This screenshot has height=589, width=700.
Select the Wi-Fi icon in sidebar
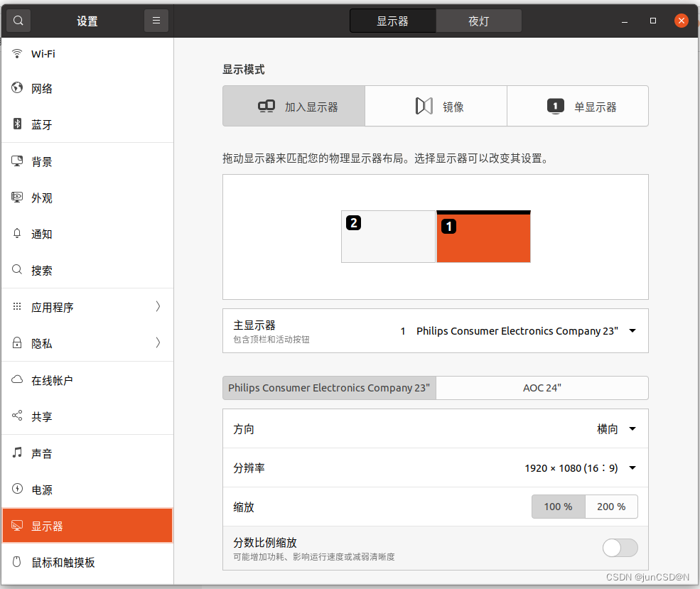click(17, 53)
